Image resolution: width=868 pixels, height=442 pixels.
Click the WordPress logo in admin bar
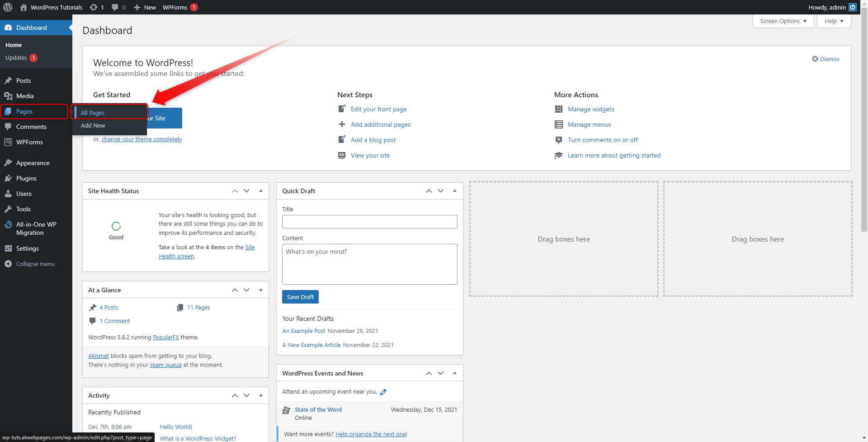point(8,7)
